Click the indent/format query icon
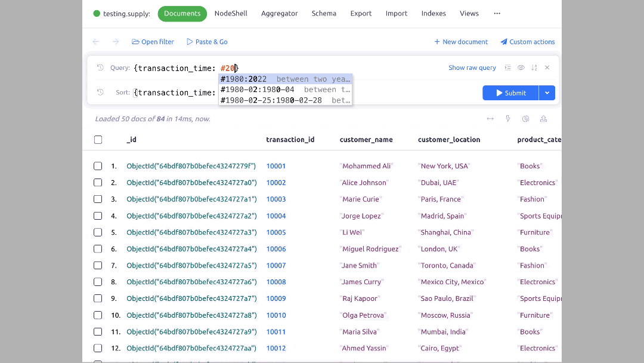 point(507,67)
